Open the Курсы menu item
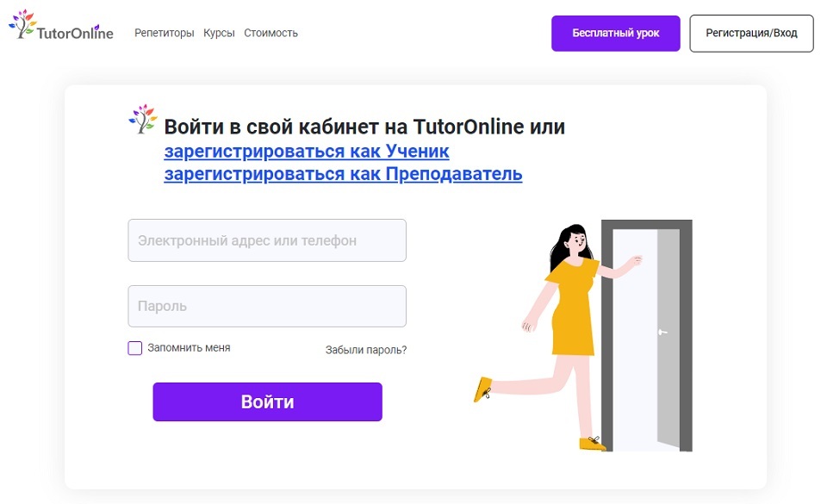 click(x=219, y=33)
